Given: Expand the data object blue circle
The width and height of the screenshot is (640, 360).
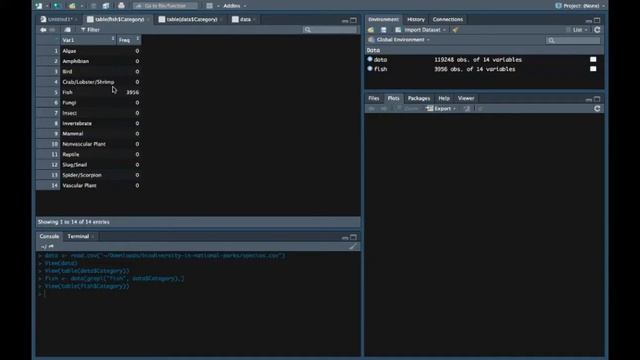Looking at the screenshot, I should click(370, 59).
